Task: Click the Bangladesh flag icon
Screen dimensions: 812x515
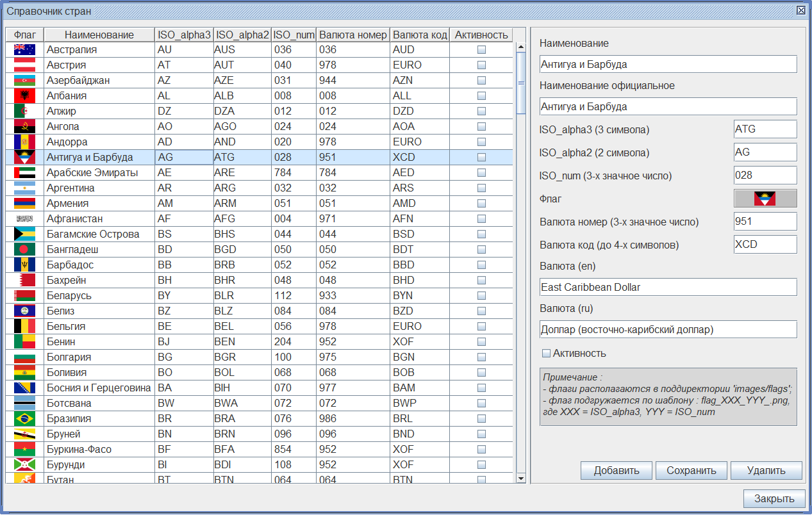Action: pyautogui.click(x=24, y=249)
